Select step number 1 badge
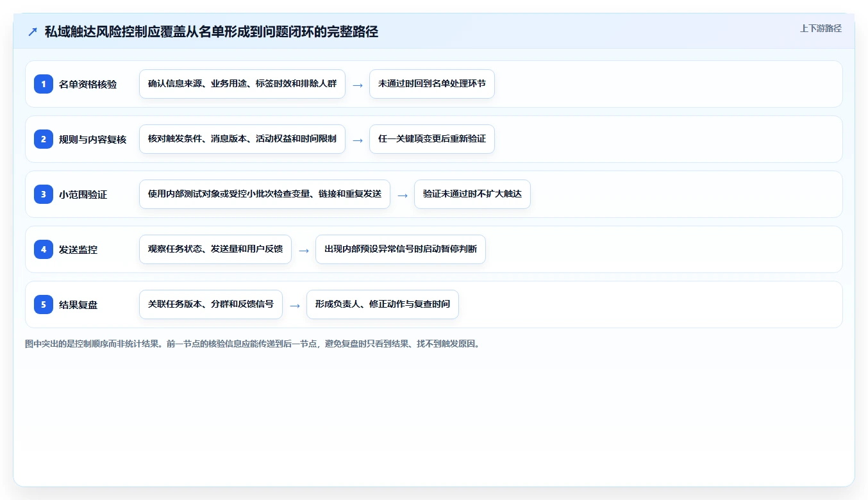The image size is (868, 500). pyautogui.click(x=44, y=84)
